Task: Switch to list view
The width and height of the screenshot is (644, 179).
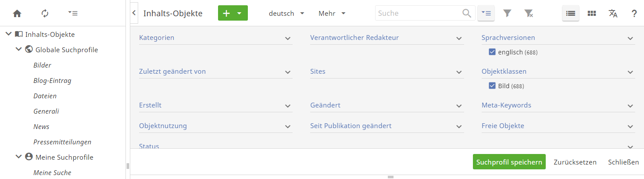Action: [x=570, y=13]
